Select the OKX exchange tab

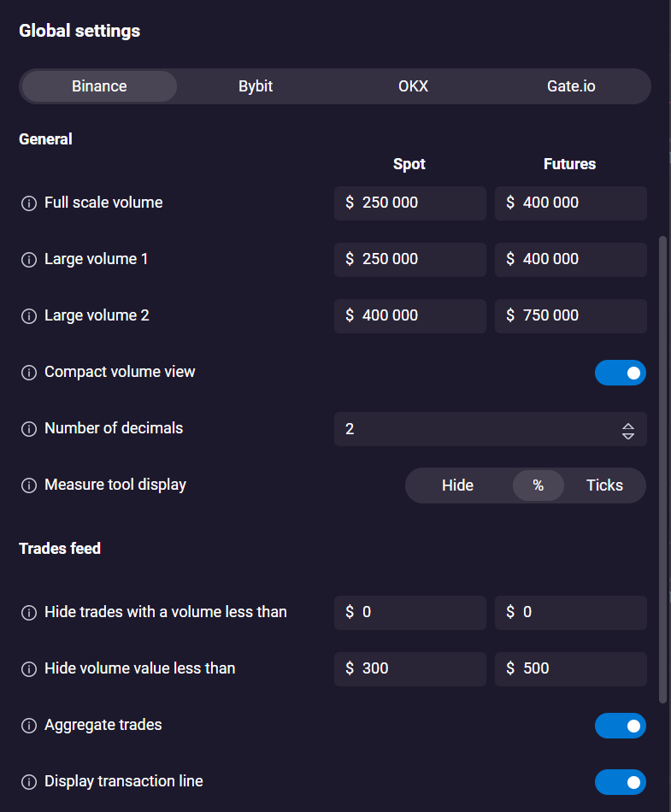413,86
